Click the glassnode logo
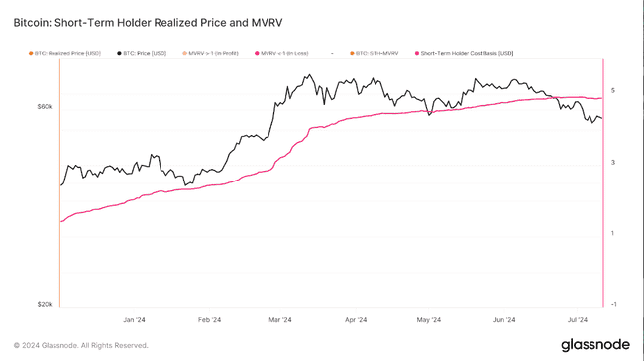 click(595, 345)
